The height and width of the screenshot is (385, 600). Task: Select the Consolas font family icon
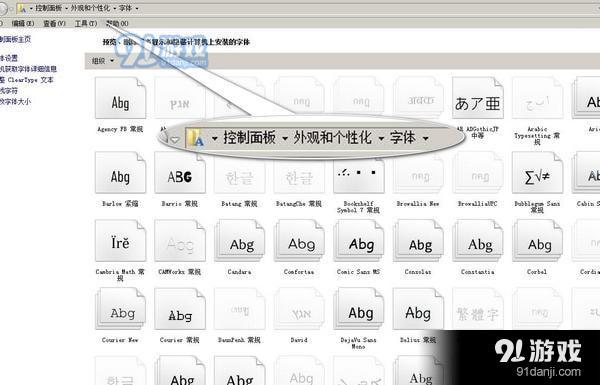418,241
